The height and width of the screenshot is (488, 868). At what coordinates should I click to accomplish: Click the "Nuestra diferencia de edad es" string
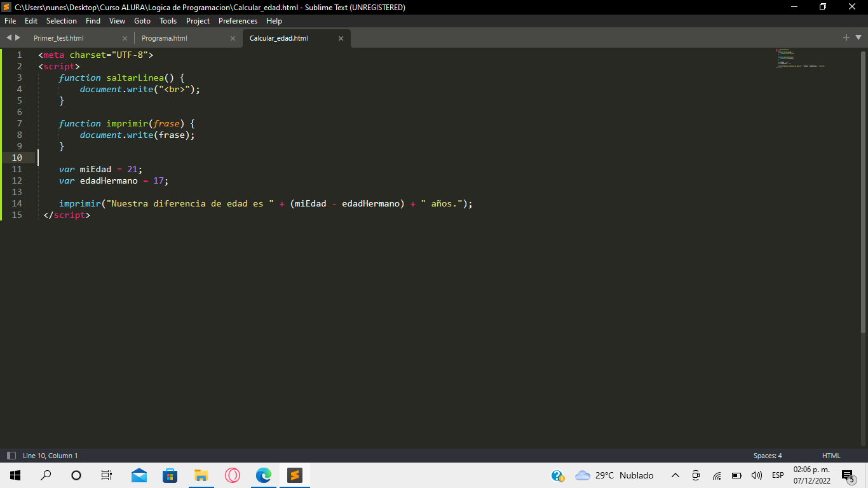[x=190, y=203]
